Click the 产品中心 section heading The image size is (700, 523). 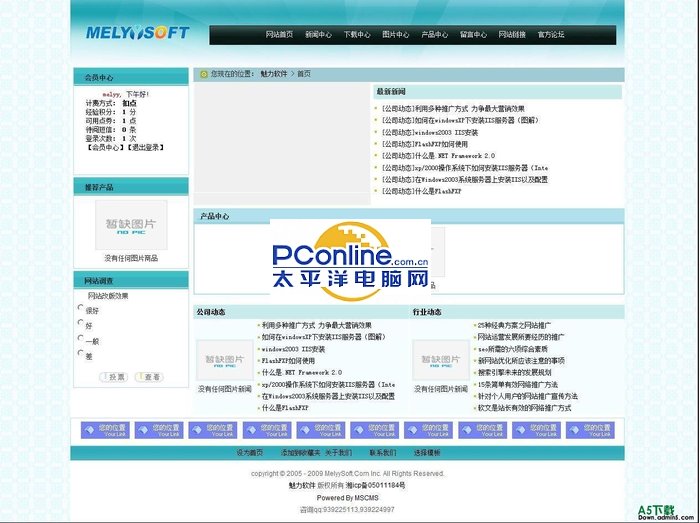click(215, 216)
